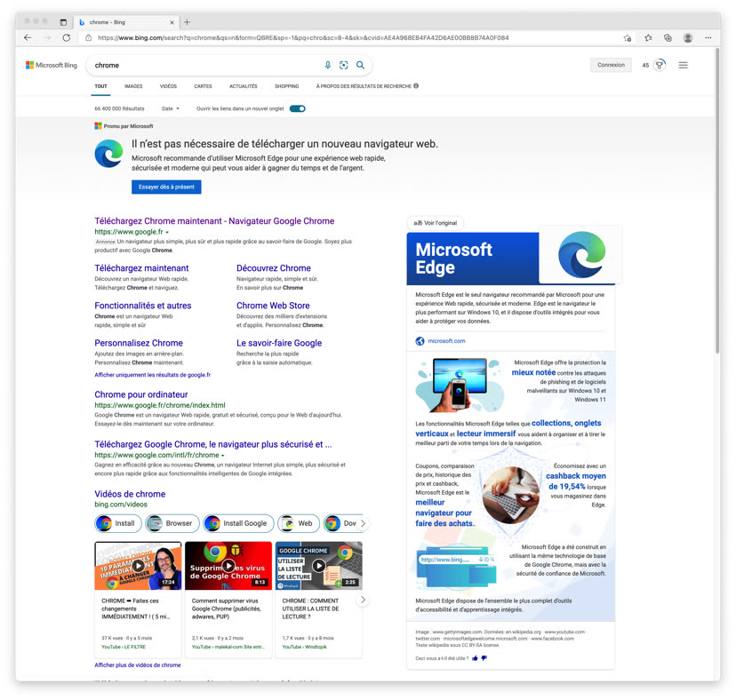Viewport: 736px width, 700px height.
Task: Open the Collections icon in toolbar
Action: pos(668,37)
